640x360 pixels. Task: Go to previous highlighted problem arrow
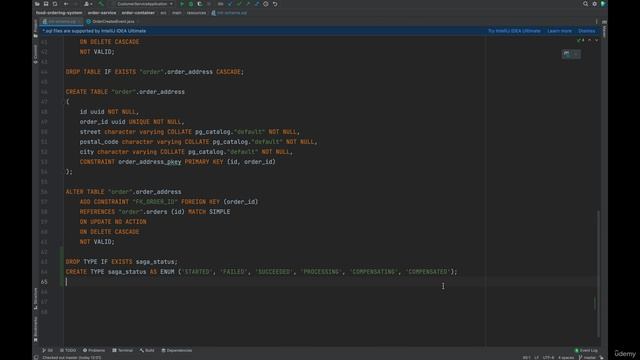589,40
